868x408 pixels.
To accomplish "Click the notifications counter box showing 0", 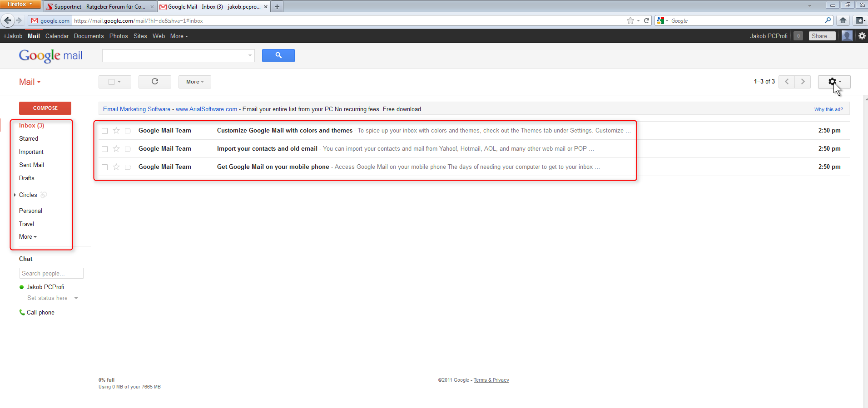I will (x=798, y=36).
